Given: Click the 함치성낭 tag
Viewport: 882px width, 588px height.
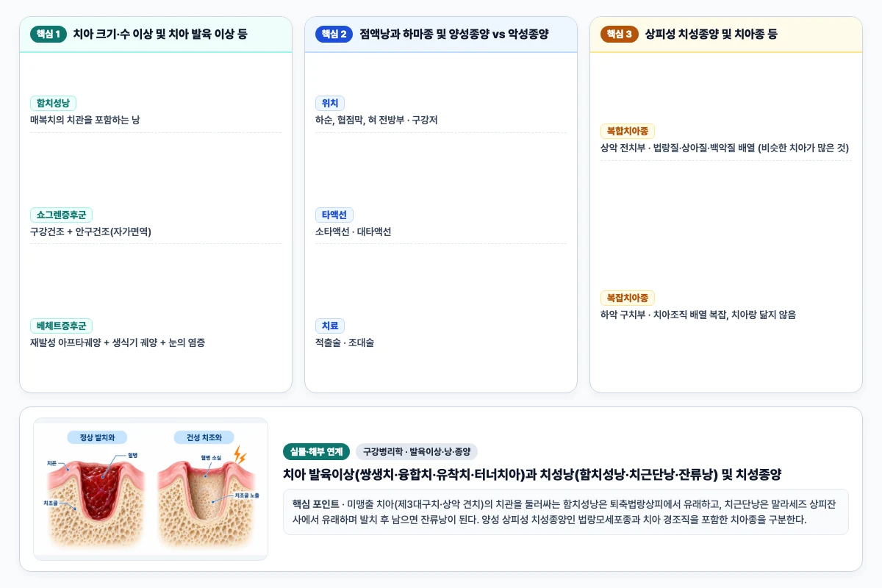Looking at the screenshot, I should coord(53,104).
